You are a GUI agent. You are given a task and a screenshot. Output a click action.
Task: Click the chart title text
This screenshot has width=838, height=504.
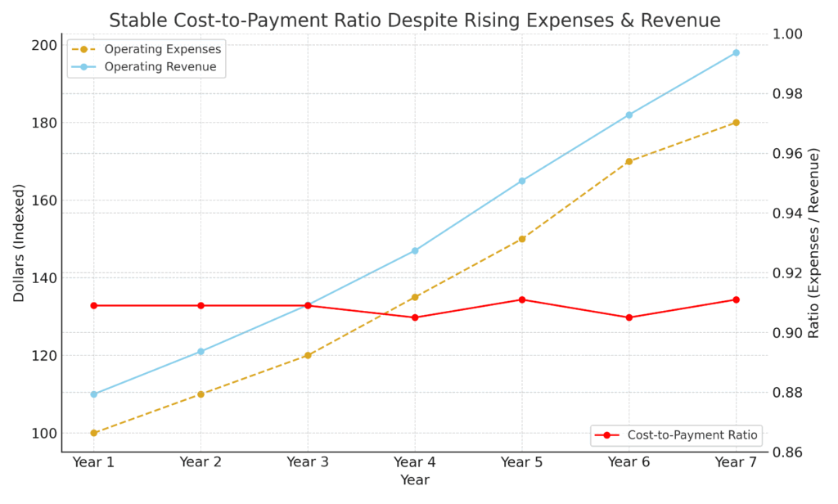coord(414,20)
